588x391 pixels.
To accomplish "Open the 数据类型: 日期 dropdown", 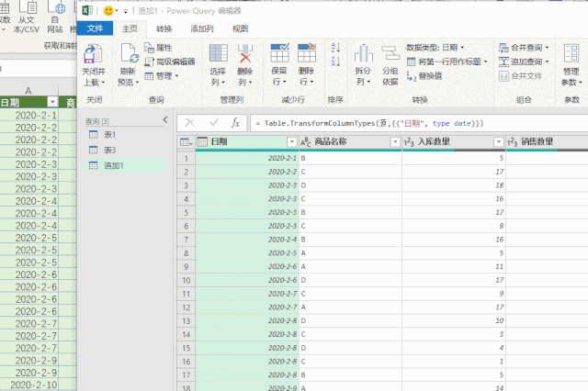I will (x=435, y=48).
